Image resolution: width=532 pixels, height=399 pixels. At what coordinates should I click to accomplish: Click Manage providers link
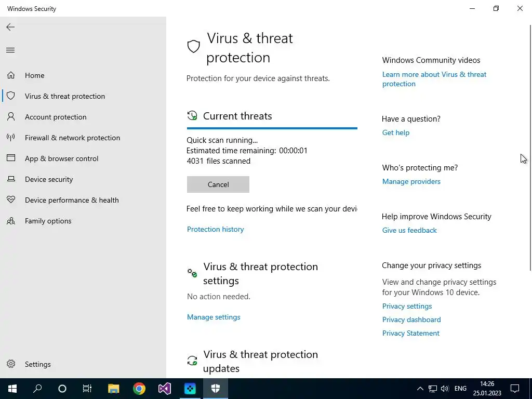click(411, 181)
